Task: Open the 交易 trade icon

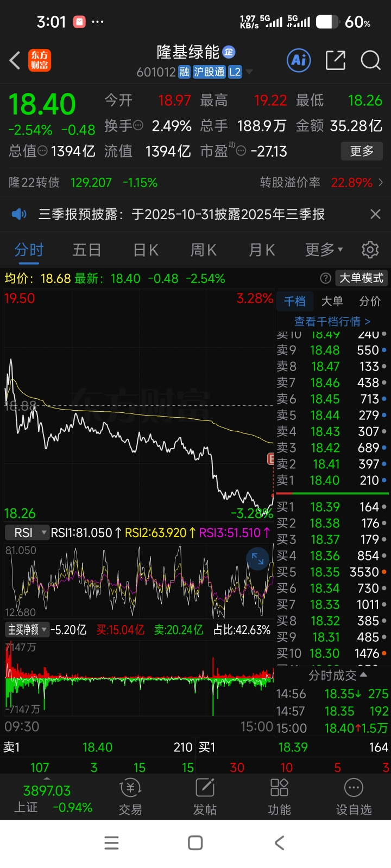Action: click(130, 796)
